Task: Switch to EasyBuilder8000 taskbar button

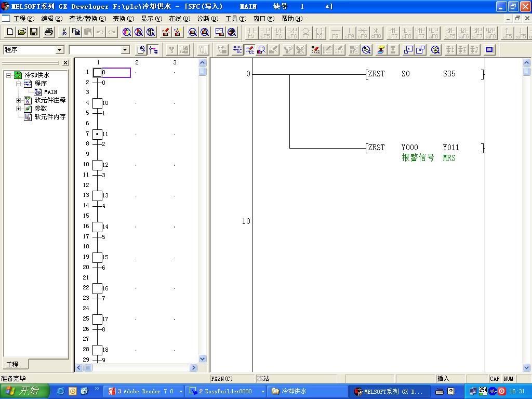Action: (x=224, y=391)
